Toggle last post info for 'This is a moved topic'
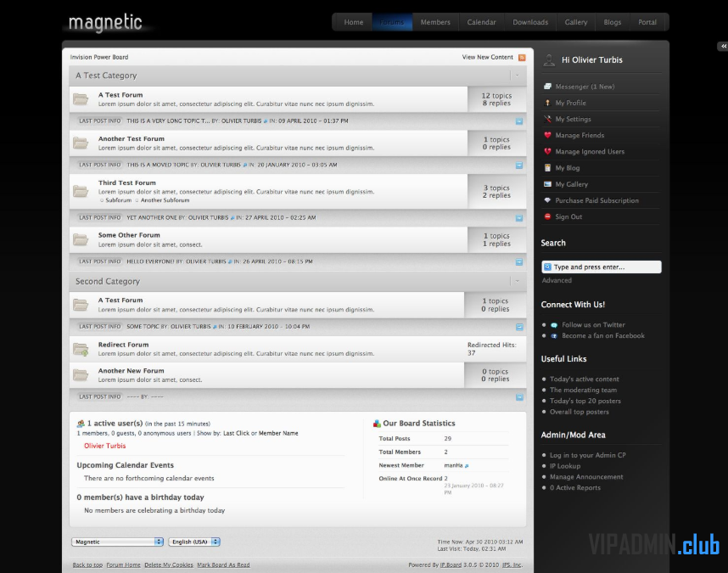The width and height of the screenshot is (728, 573). 519,166
